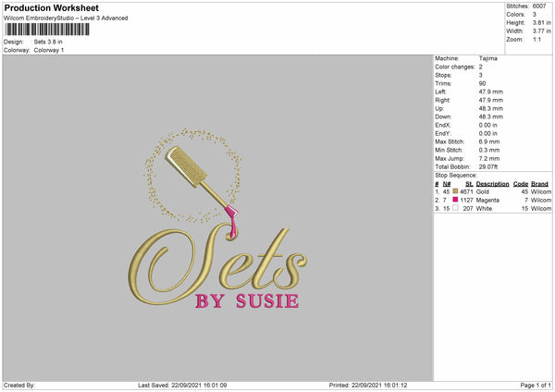The image size is (555, 392).
Task: Click the 'Page 1 of 1' footer text
Action: tap(536, 385)
